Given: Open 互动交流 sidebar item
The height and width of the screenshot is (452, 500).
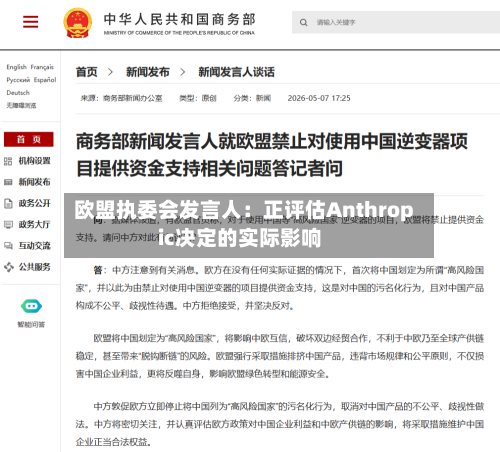Looking at the screenshot, I should [34, 246].
